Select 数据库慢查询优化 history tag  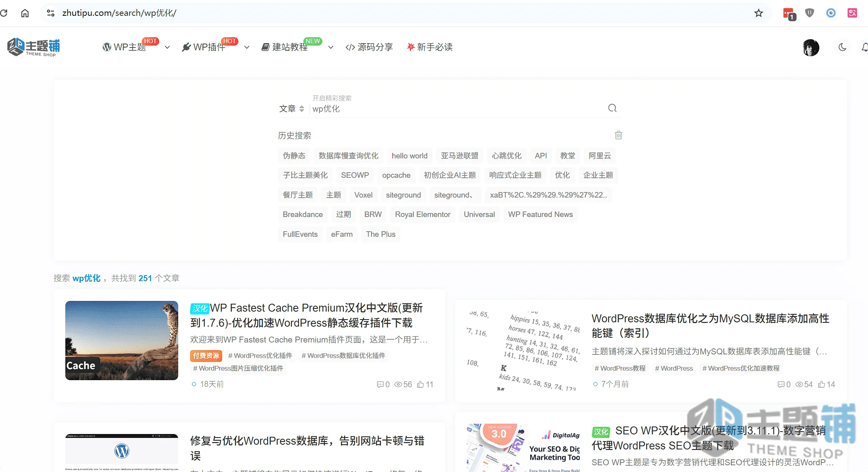click(348, 156)
